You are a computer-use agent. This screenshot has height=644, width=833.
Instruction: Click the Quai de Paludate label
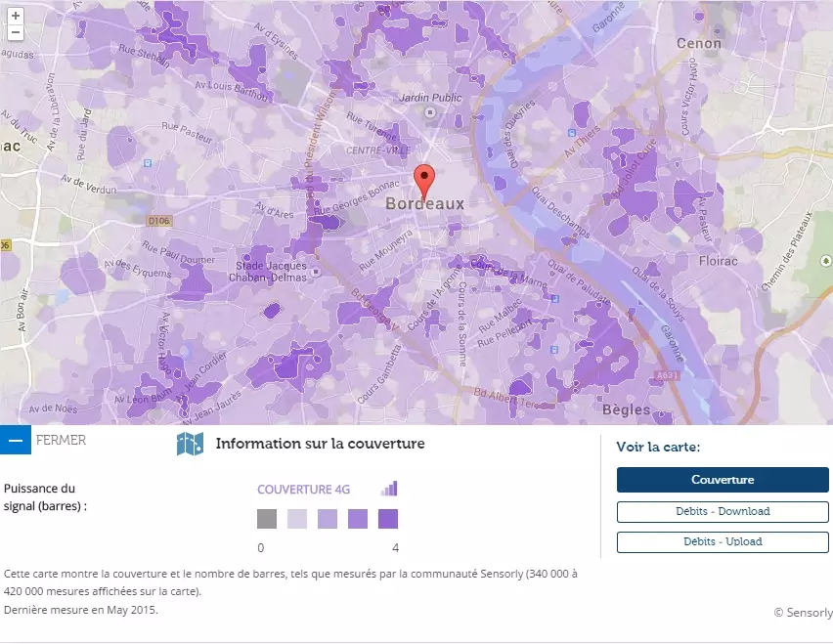(x=579, y=280)
